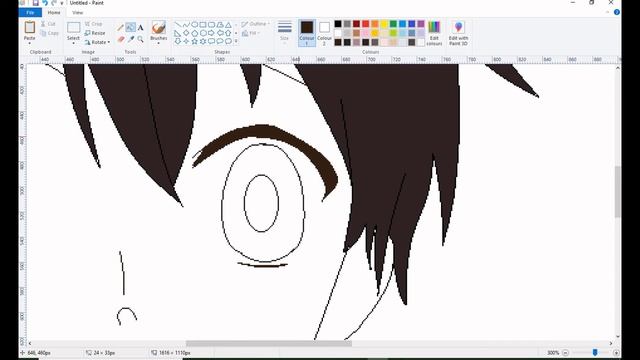640x360 pixels.
Task: Expand the Brushes dropdown arrow
Action: [x=158, y=43]
